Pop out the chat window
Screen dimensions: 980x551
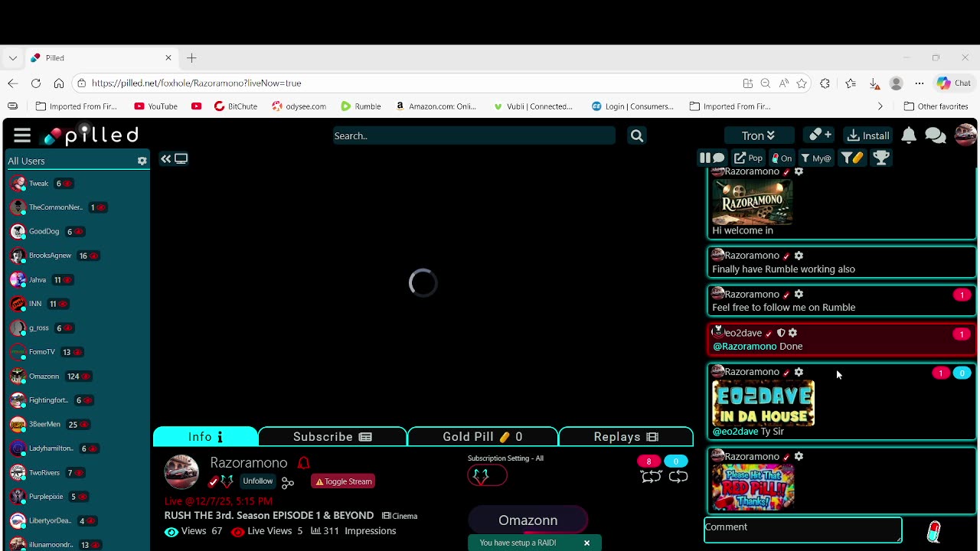[x=748, y=158]
